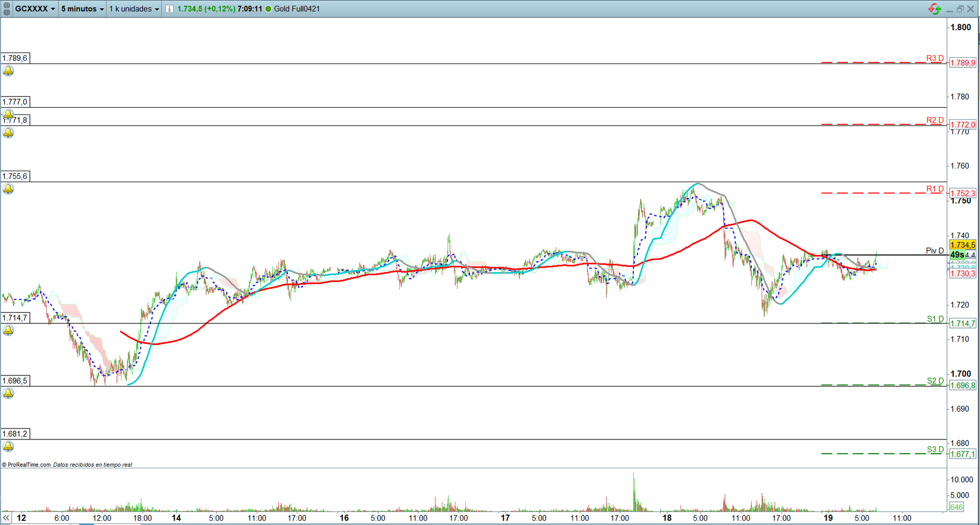Image resolution: width=980 pixels, height=525 pixels.
Task: Click the 1.690 price axis label
Action: [960, 408]
